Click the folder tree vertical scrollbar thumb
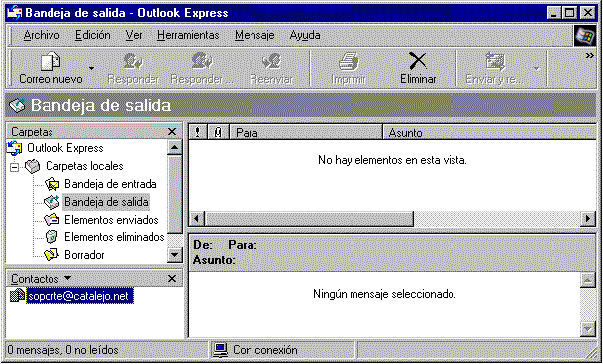This screenshot has width=603, height=364. [x=175, y=195]
